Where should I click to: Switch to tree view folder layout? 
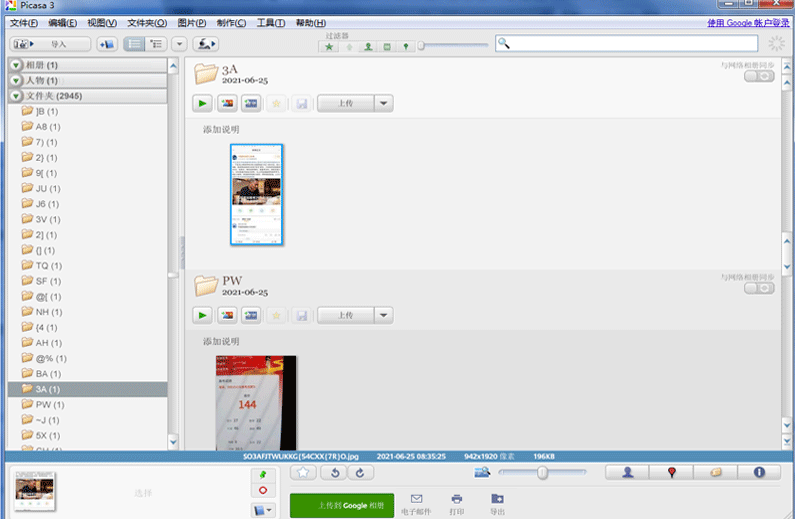[156, 44]
